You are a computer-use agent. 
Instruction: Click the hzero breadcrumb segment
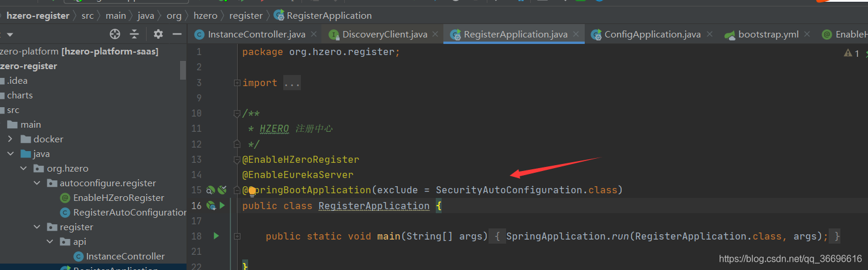[205, 16]
